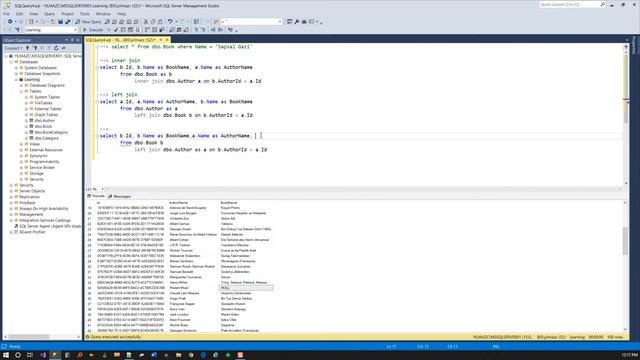This screenshot has height=360, width=640.
Task: Click the Connect plug icon in Object Explorer
Action: pos(28,48)
